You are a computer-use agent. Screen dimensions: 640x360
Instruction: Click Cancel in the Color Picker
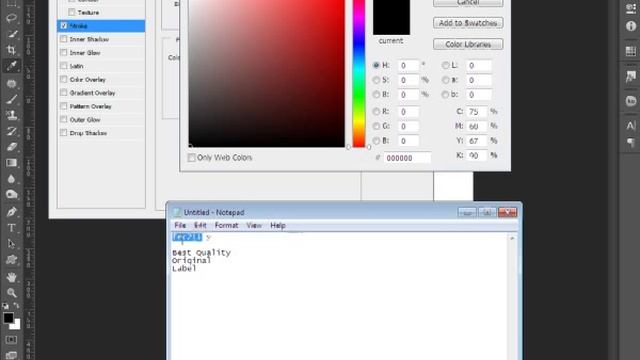(x=468, y=2)
